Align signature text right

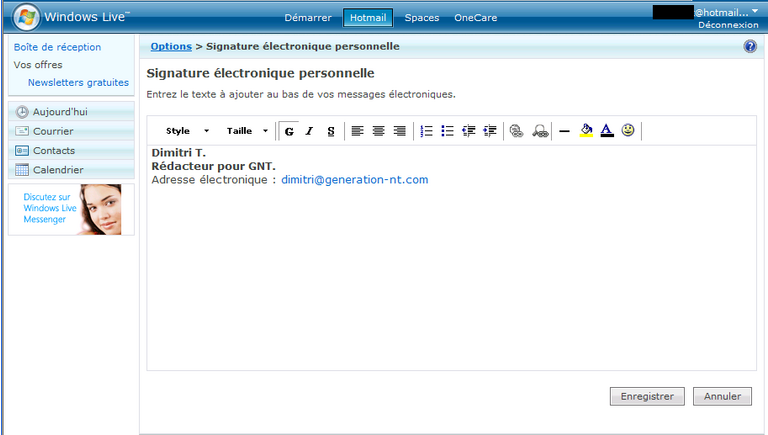pyautogui.click(x=399, y=131)
